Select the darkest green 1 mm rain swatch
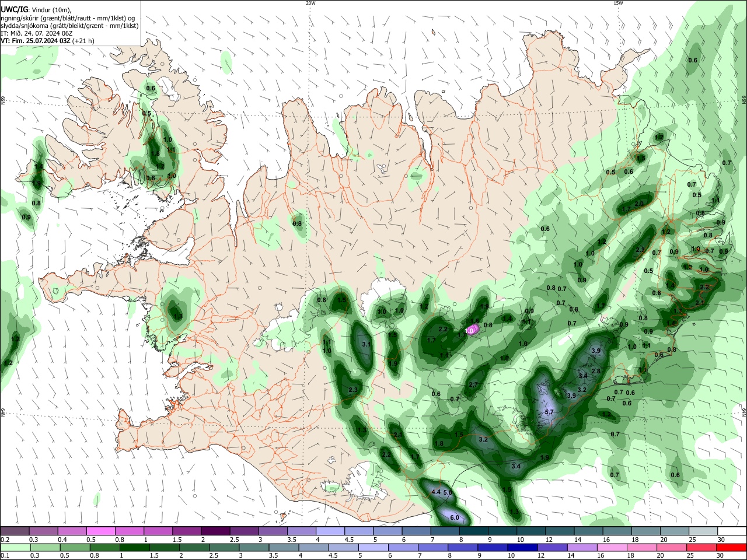Viewport: 747px width, 560px height. 134,548
